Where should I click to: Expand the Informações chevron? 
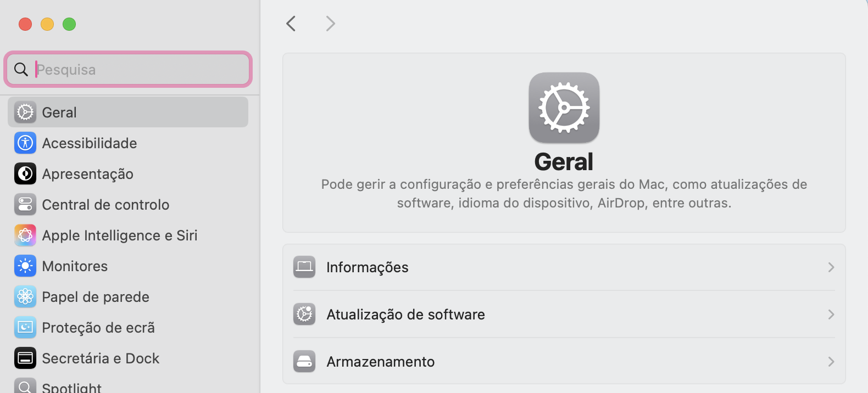coord(831,267)
